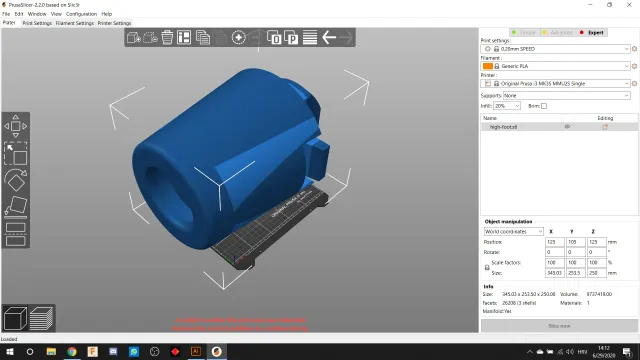This screenshot has height=360, width=640.
Task: Click the Arrange objects icon
Action: pos(184,38)
